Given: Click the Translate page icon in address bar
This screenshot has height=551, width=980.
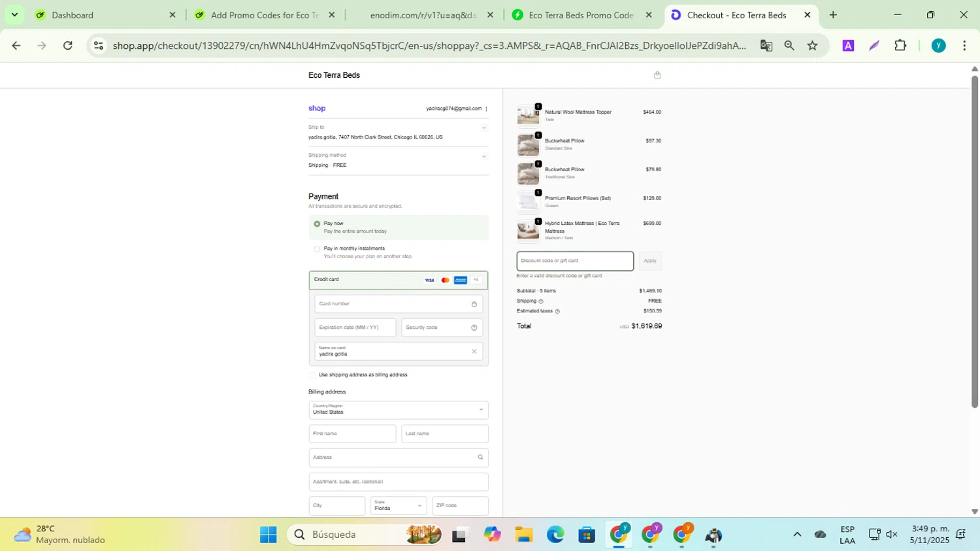Looking at the screenshot, I should pyautogui.click(x=766, y=45).
